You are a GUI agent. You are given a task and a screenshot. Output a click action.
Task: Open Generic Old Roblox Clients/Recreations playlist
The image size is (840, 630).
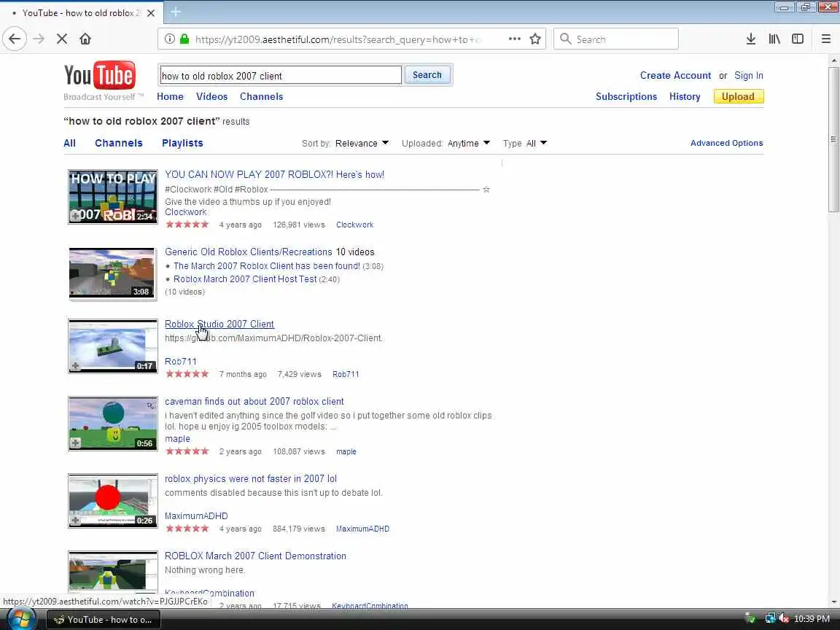[248, 252]
